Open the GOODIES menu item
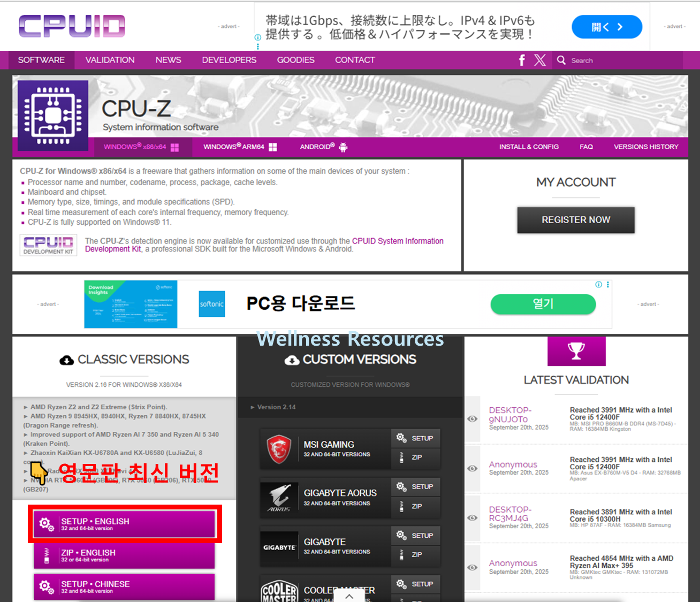Screen dimensions: 700x602 pos(296,60)
